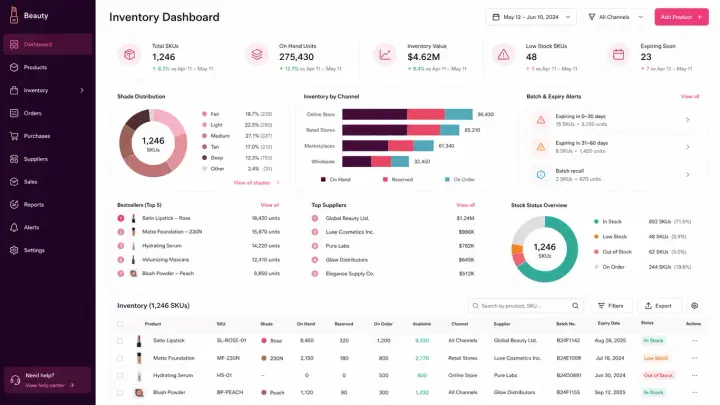The height and width of the screenshot is (405, 720).
Task: Check the Matte Foundation row checkbox
Action: (120, 358)
